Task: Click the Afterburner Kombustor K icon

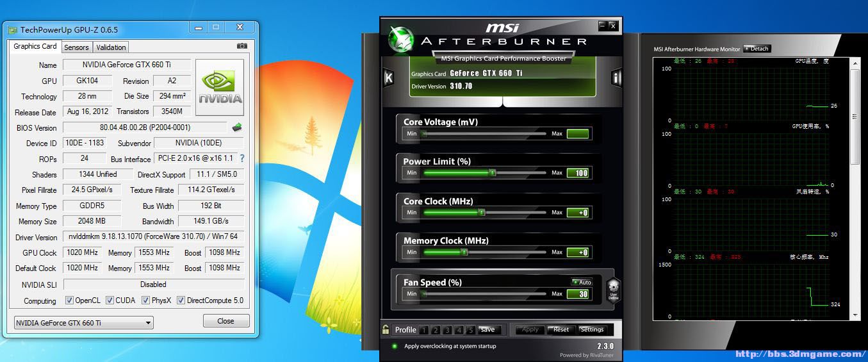Action: tap(388, 78)
